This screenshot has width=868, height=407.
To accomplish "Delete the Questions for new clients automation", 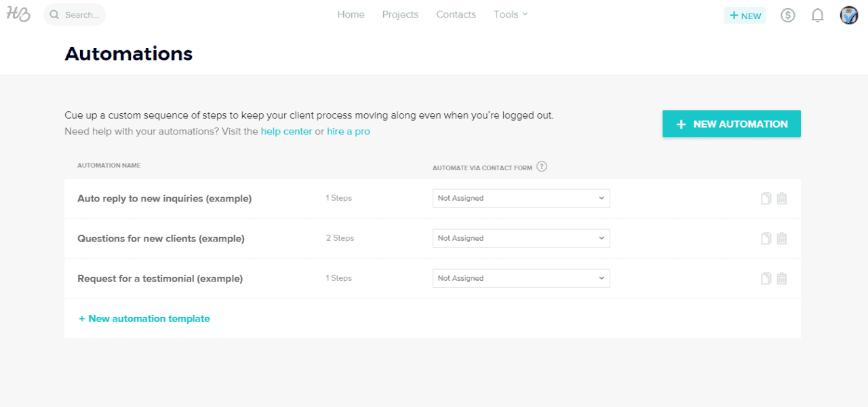I will click(782, 238).
